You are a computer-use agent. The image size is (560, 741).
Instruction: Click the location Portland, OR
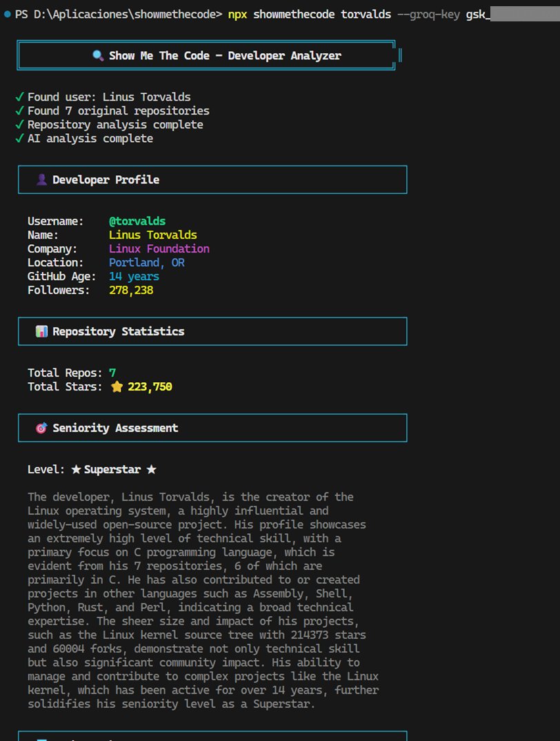point(146,262)
